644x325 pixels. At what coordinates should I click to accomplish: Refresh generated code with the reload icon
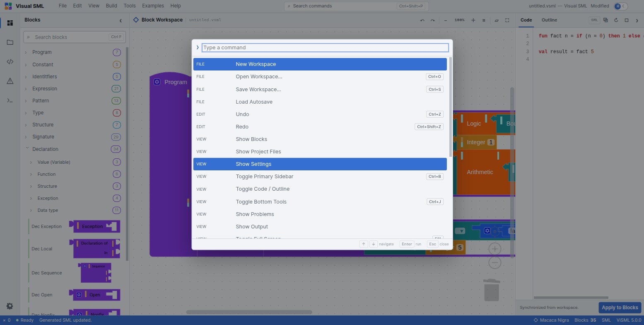[616, 20]
